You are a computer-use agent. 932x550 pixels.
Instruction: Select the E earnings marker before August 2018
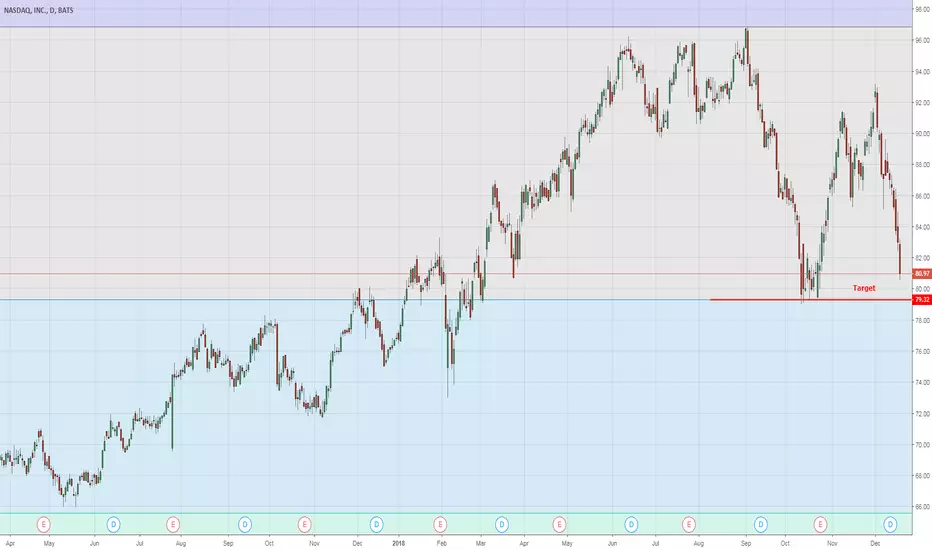tap(688, 524)
